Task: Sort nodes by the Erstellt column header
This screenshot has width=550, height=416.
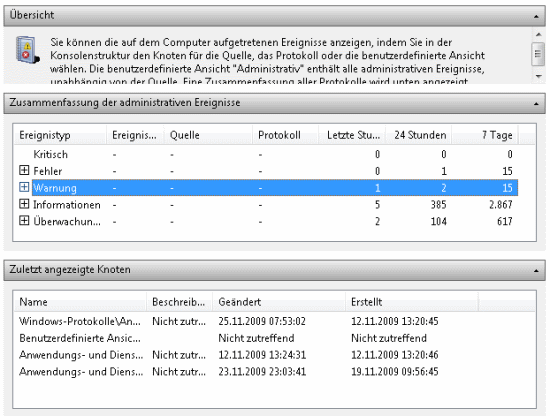Action: tap(412, 302)
